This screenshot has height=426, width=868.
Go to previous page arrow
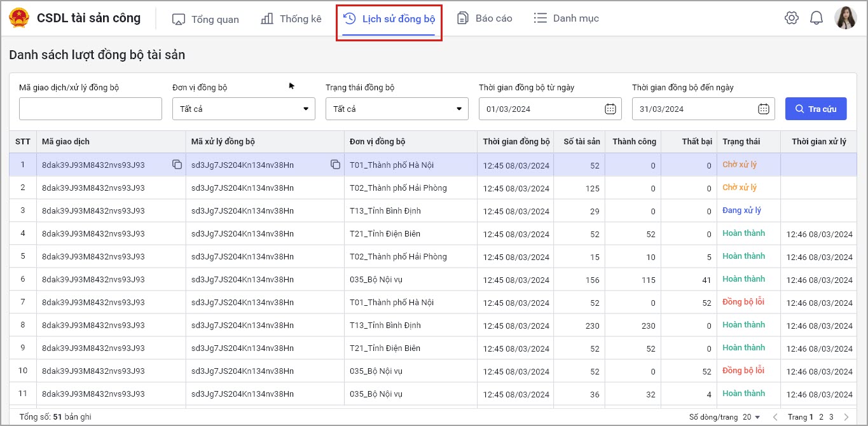pyautogui.click(x=775, y=417)
